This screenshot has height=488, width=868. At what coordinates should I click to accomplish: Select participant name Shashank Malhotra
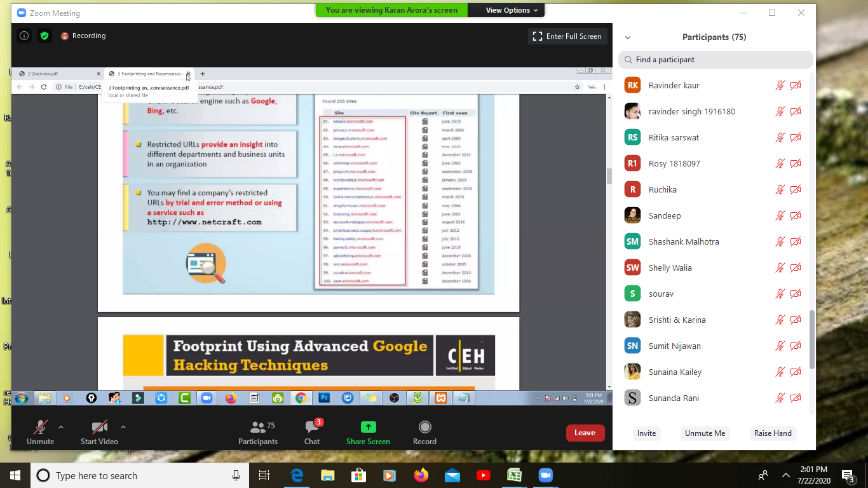[684, 241]
